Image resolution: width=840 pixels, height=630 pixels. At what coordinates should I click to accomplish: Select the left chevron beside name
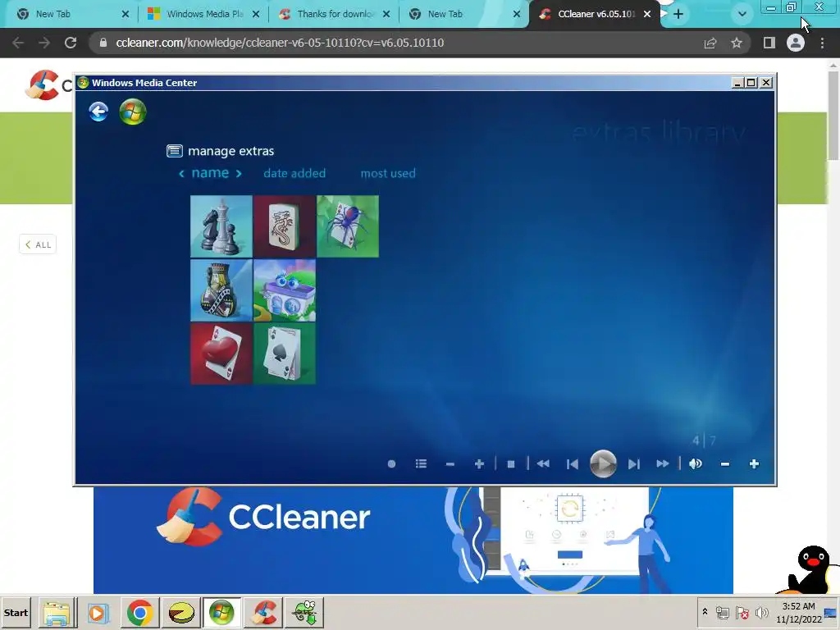181,174
